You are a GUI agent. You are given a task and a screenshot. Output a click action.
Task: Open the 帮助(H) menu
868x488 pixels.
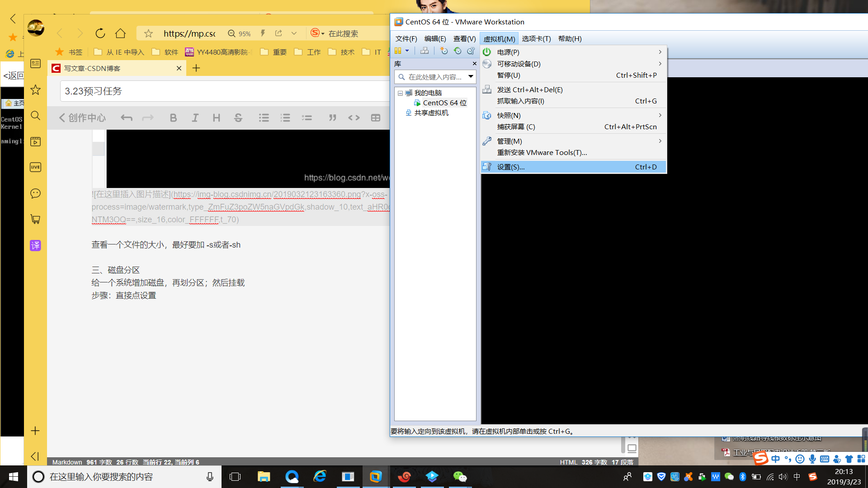570,39
